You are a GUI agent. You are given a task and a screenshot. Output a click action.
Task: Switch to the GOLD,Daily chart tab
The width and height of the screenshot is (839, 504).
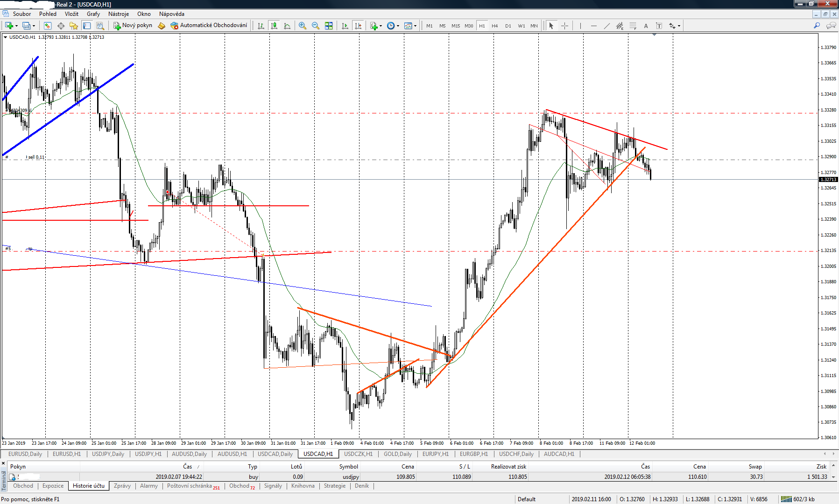coord(398,454)
